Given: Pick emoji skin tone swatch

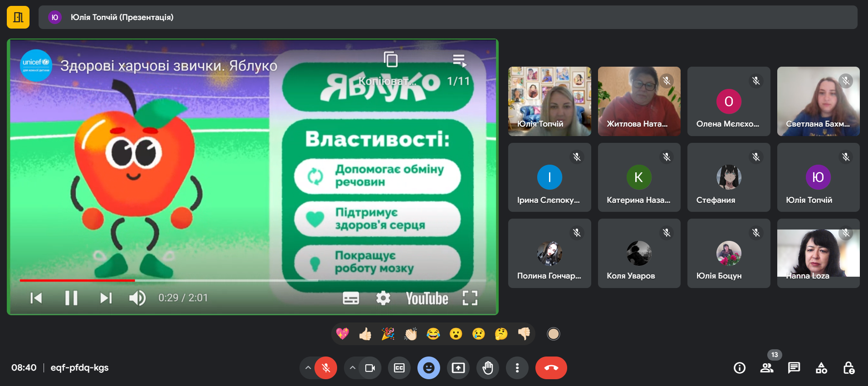Looking at the screenshot, I should pyautogui.click(x=553, y=334).
